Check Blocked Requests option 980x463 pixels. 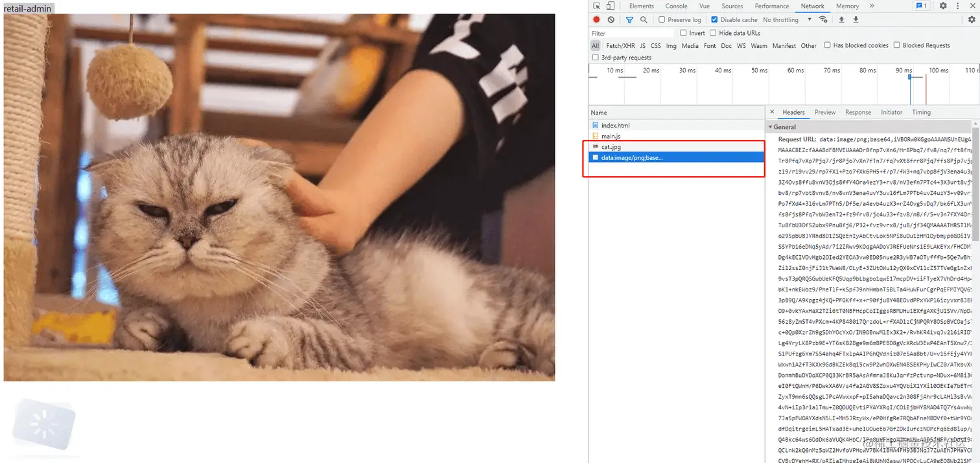[x=897, y=45]
